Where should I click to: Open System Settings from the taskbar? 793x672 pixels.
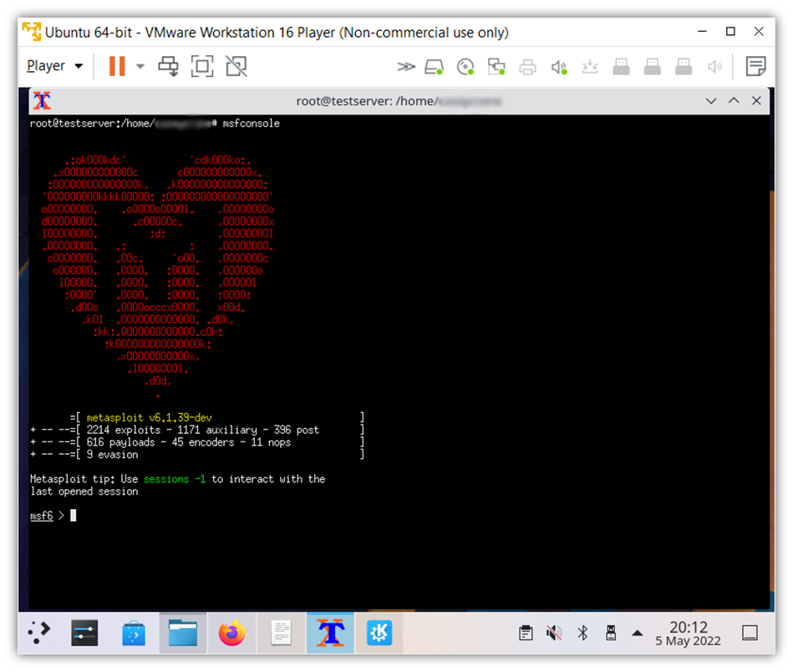coord(84,633)
